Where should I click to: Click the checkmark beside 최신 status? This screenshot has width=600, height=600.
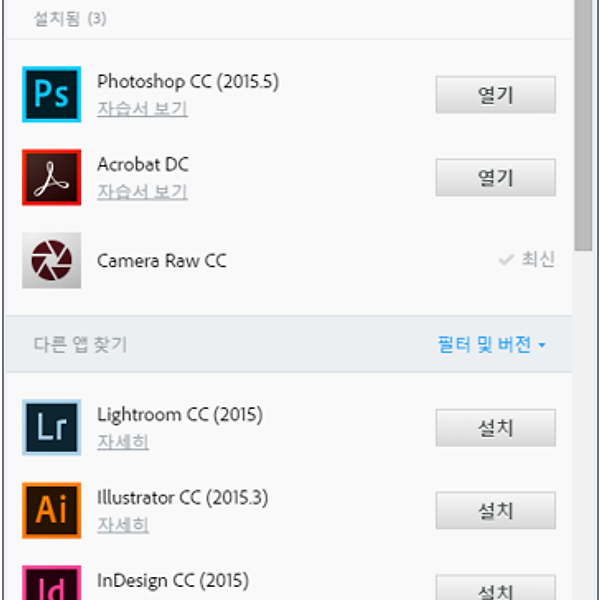pos(506,260)
